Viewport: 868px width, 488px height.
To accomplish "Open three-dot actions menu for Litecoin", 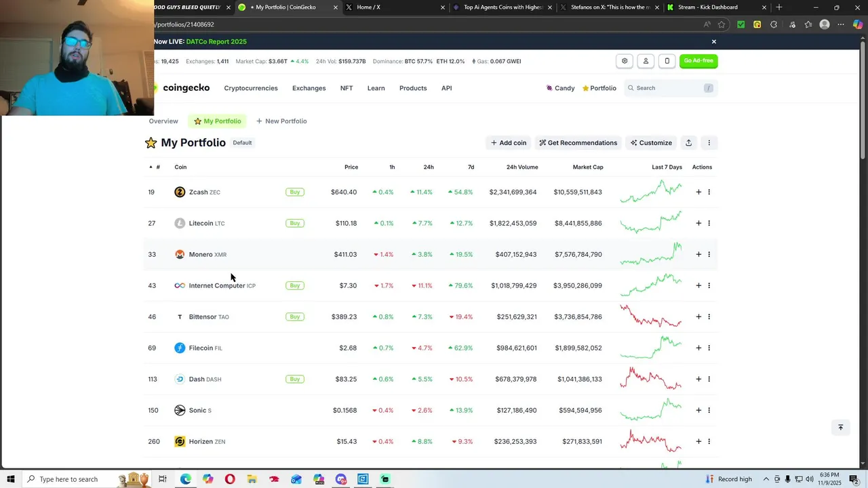I will tap(709, 223).
